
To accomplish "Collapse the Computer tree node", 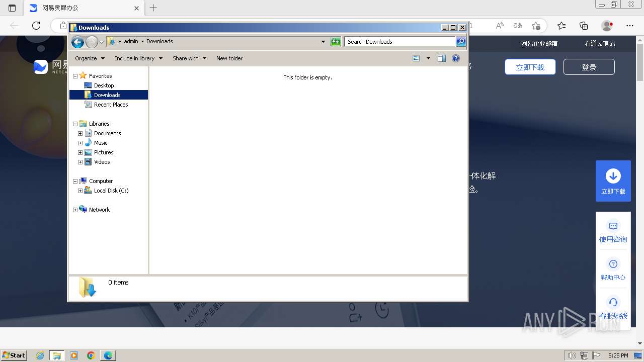I will [x=75, y=181].
